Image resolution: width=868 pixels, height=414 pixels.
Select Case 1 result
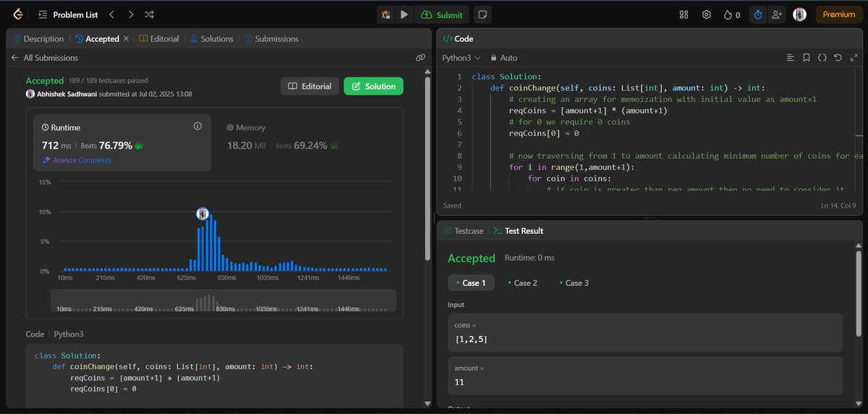[x=472, y=283]
